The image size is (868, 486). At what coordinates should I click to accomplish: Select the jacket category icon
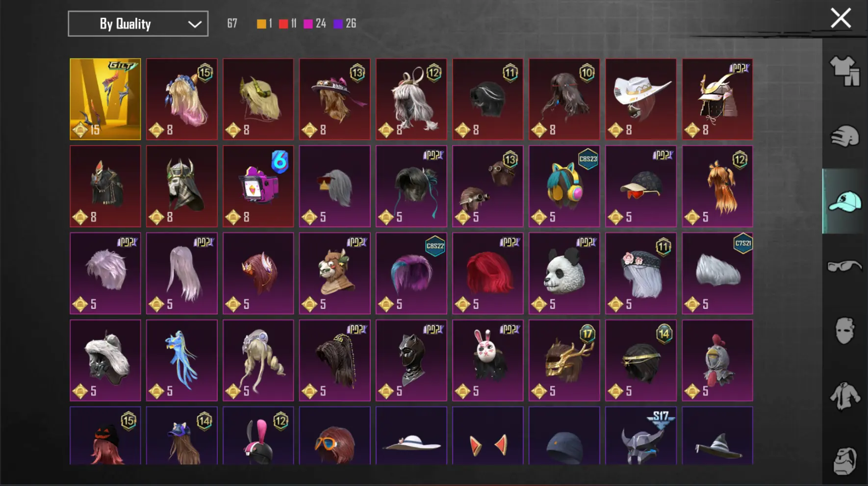tap(844, 396)
